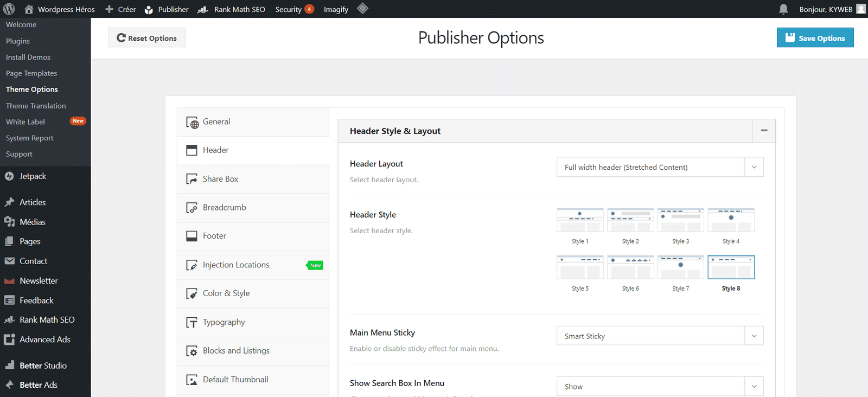Expand the Main Menu Sticky dropdown
Viewport: 868px width, 397px height.
(x=660, y=336)
